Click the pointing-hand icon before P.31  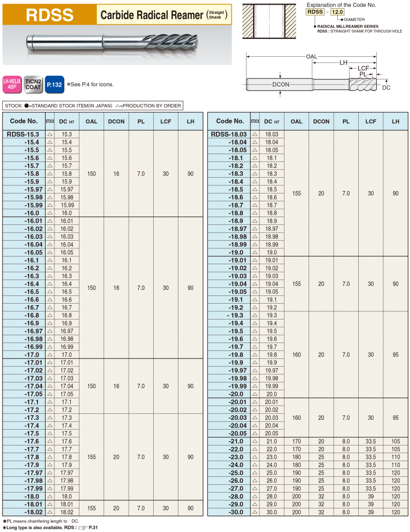83,527
